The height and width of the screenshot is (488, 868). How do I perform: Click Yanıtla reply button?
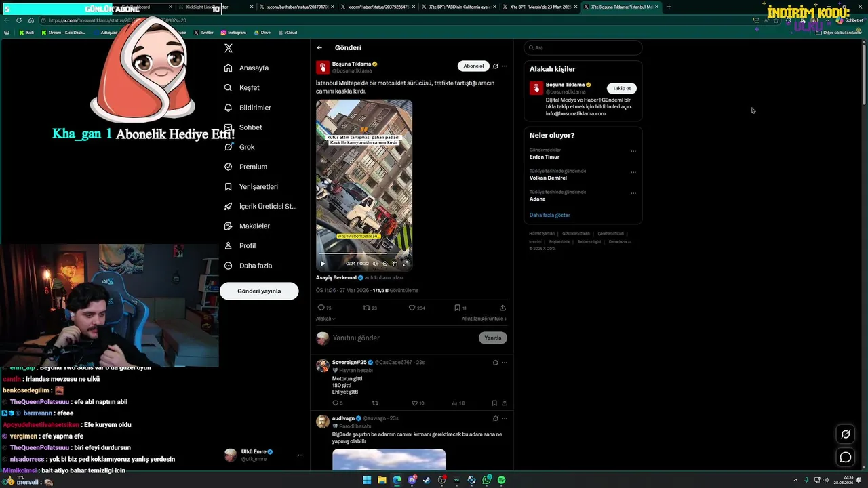click(493, 338)
